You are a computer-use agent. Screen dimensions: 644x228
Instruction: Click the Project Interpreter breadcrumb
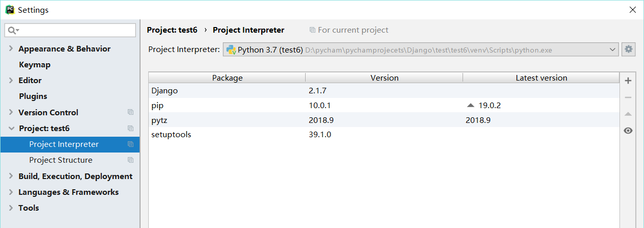click(248, 30)
